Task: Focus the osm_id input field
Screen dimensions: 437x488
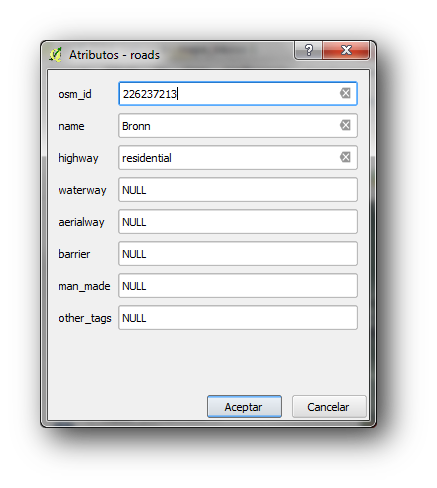Action: (238, 94)
